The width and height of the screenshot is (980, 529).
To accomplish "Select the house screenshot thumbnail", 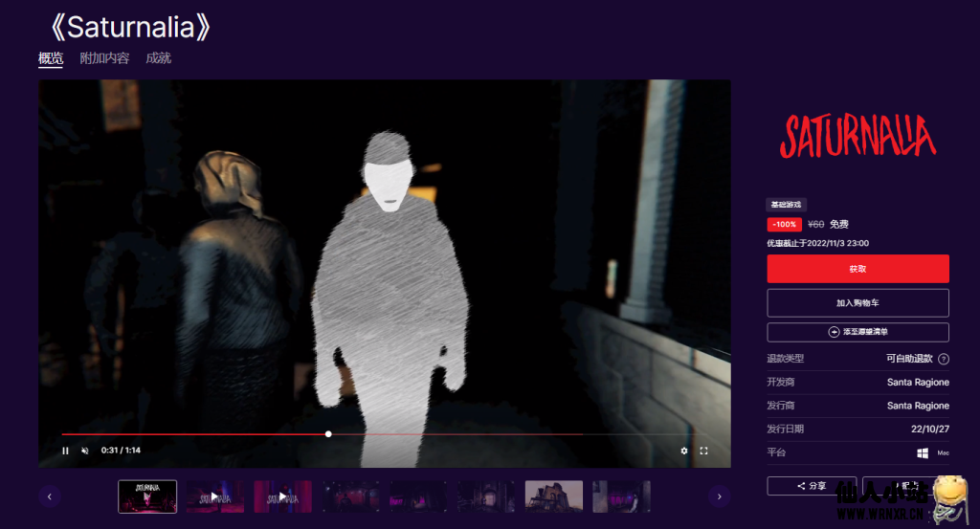I will 553,496.
